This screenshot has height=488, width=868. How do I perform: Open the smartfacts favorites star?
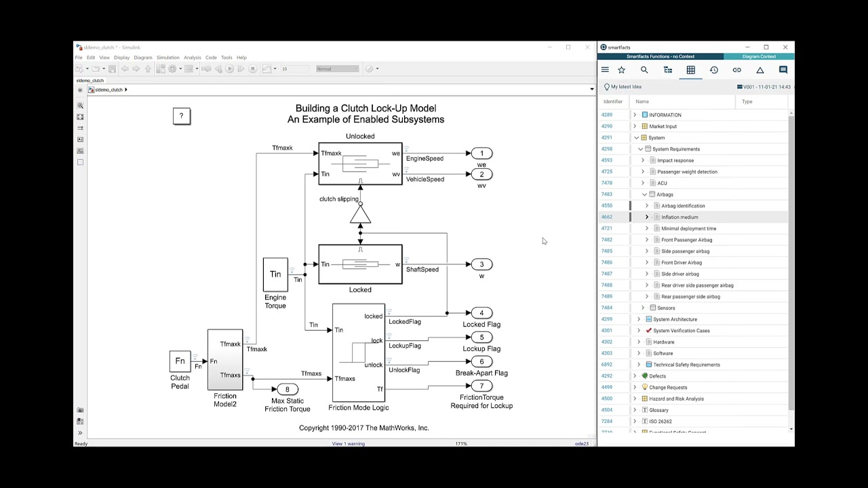[x=621, y=70]
